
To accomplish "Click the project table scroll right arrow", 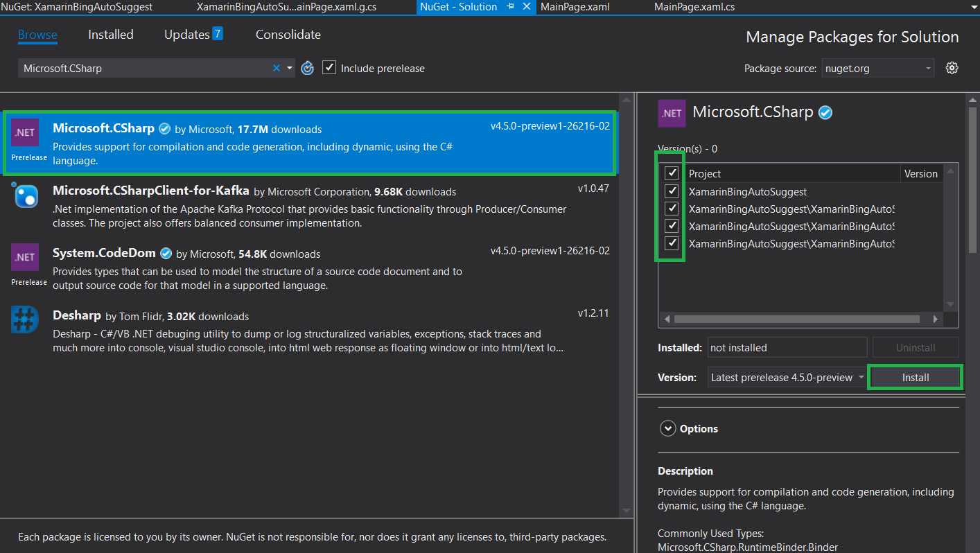I will point(935,319).
